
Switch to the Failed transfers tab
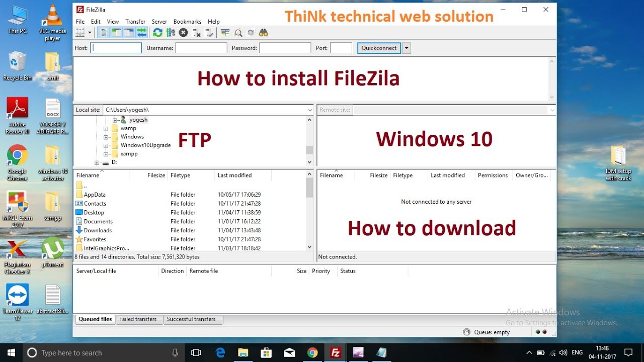[138, 319]
